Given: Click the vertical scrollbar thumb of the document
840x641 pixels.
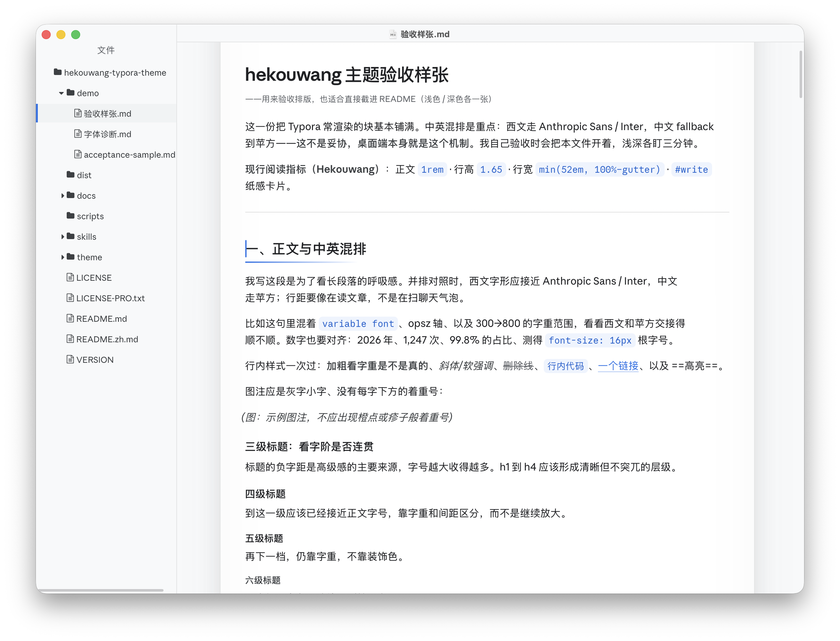Looking at the screenshot, I should 801,75.
